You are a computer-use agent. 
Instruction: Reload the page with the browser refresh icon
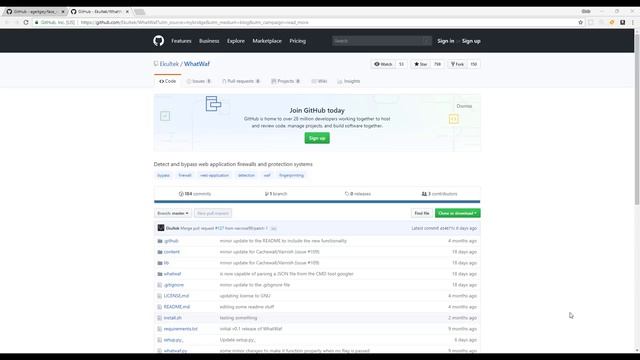point(26,22)
